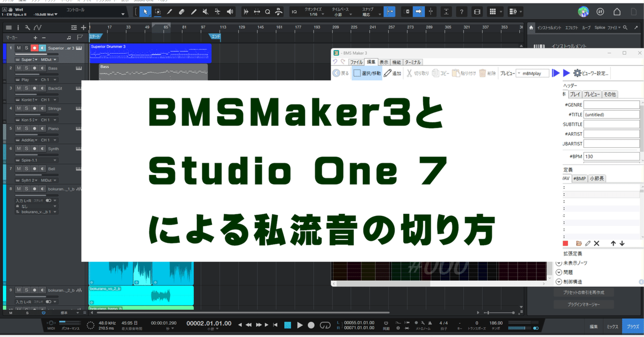This screenshot has width=644, height=337.
Task: Adjust the tempo slider in the transport bar
Action: pos(517,328)
